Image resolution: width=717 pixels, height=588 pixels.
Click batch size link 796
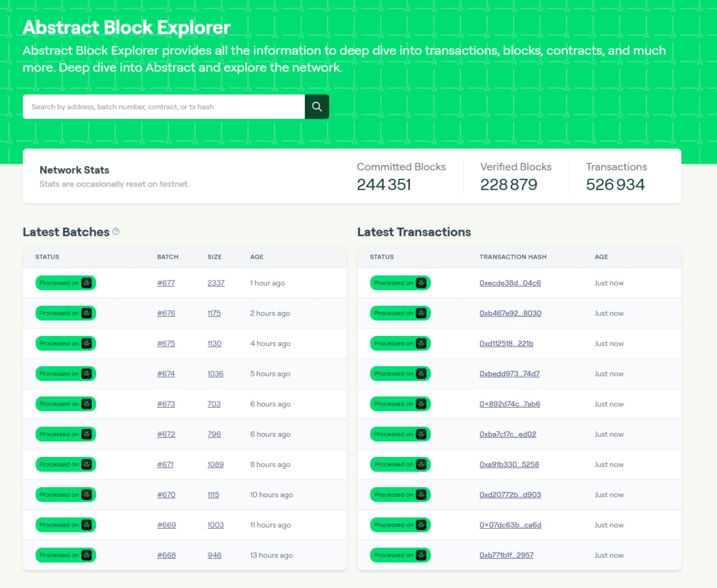click(214, 434)
